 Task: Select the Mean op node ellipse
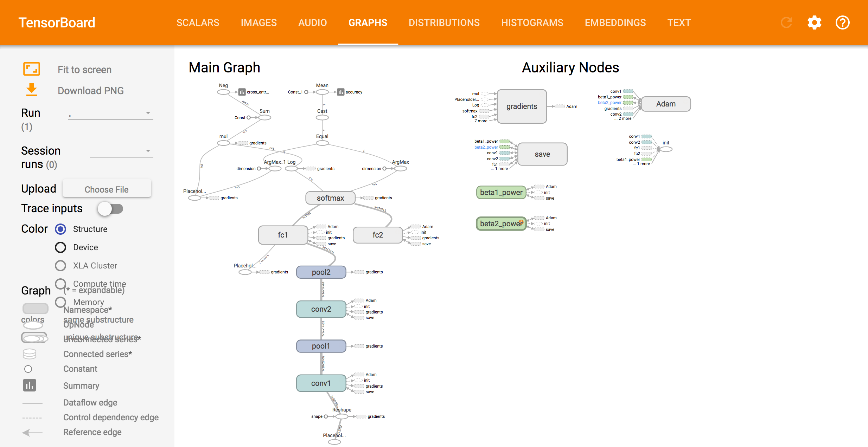click(x=322, y=92)
